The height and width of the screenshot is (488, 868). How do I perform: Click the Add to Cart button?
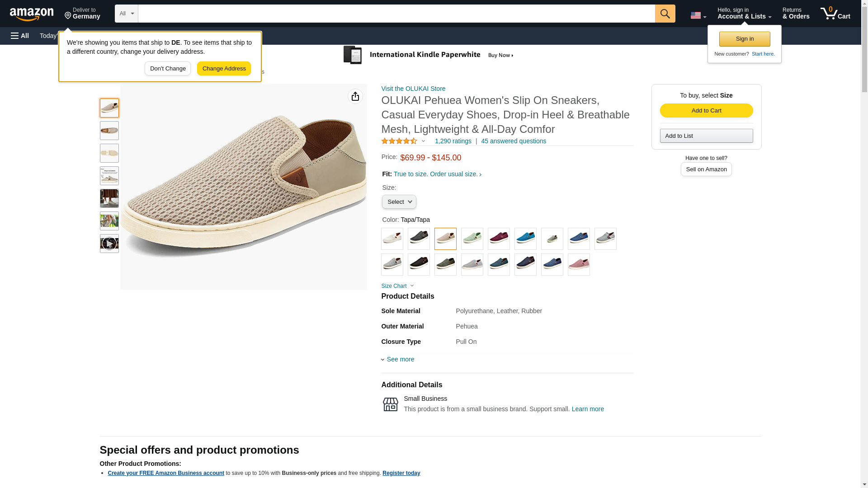point(706,111)
